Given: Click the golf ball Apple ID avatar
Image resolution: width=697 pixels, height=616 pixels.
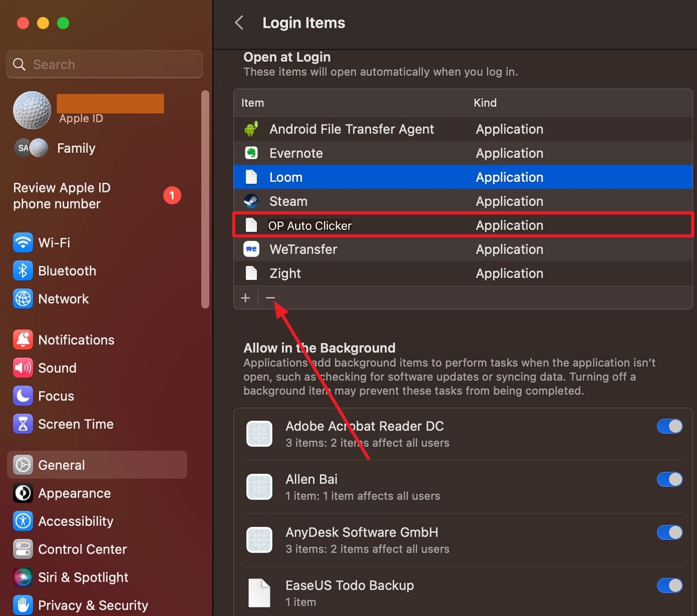Looking at the screenshot, I should click(32, 110).
